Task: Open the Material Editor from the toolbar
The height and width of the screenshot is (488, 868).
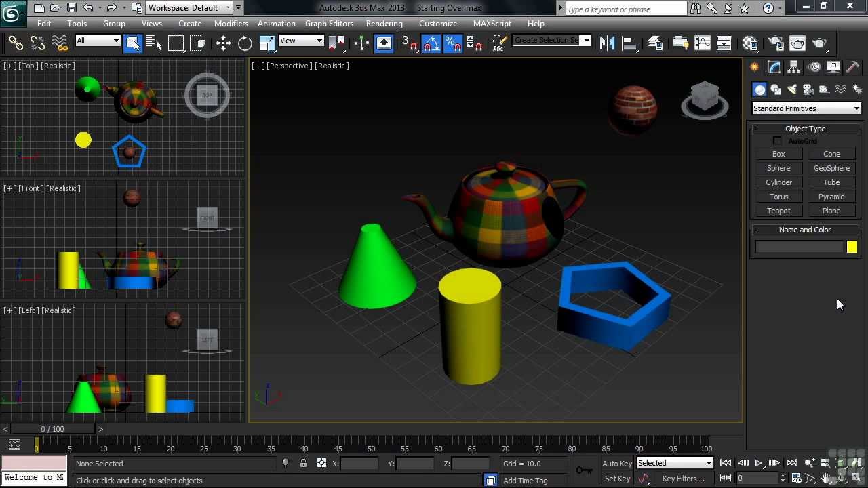Action: pyautogui.click(x=750, y=43)
